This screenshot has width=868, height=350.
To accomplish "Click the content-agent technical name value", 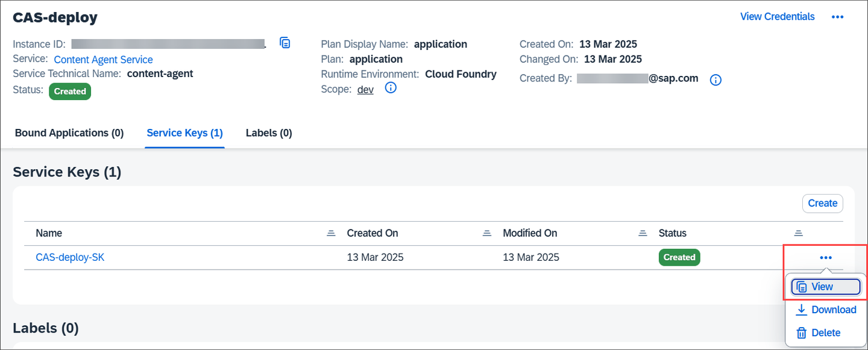I will tap(160, 73).
